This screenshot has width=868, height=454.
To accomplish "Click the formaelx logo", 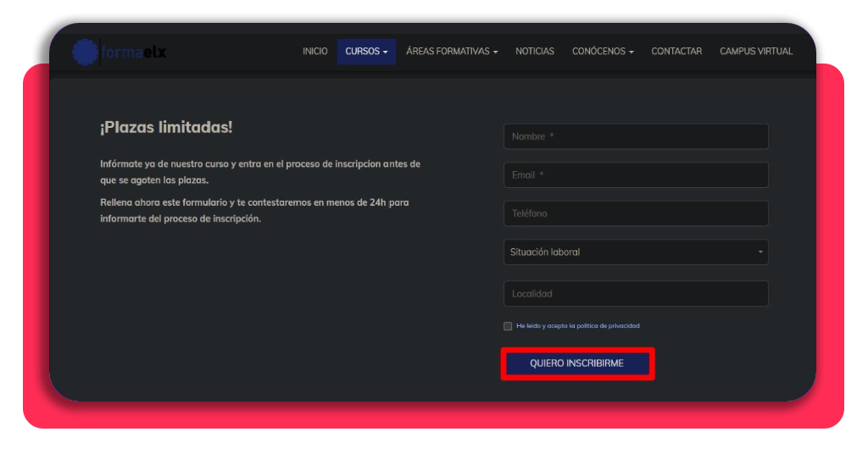I will pos(120,52).
